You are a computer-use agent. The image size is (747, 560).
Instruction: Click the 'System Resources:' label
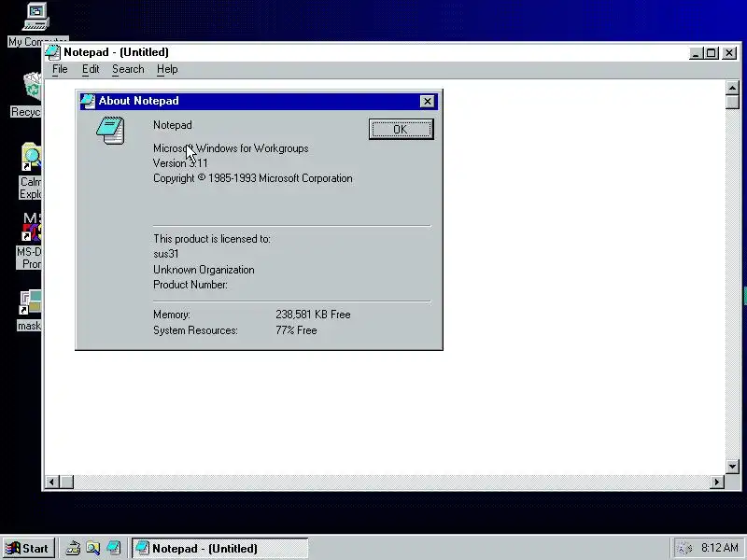pyautogui.click(x=195, y=330)
